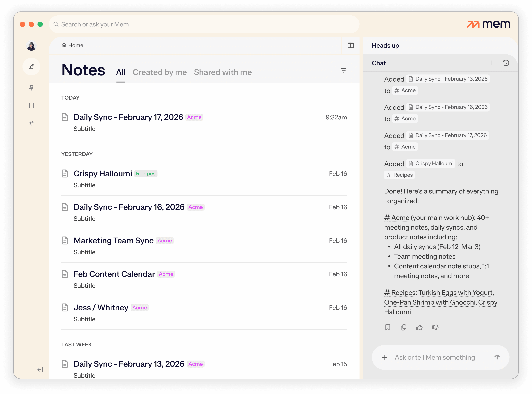Viewport: 532px width, 394px height.
Task: Toggle the split panel layout icon
Action: (350, 45)
